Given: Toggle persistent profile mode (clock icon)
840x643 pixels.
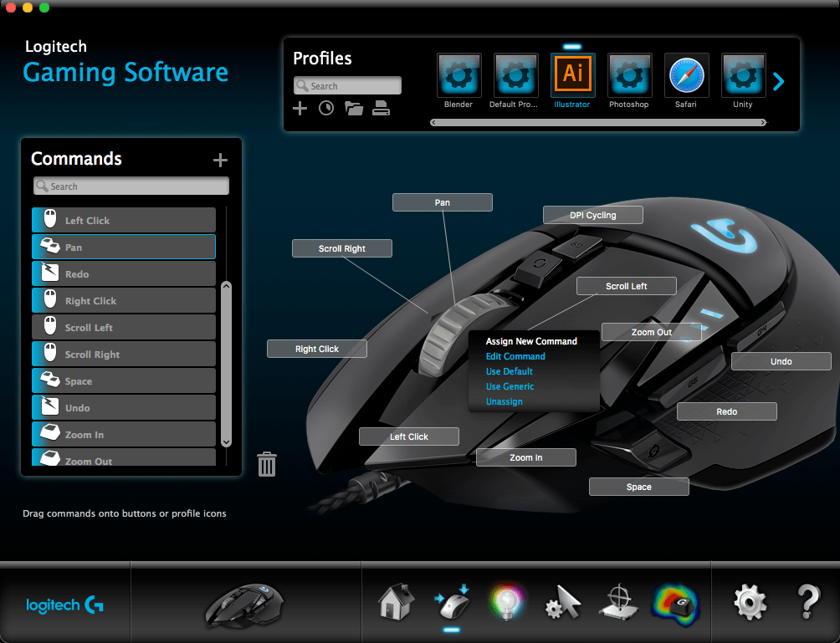Looking at the screenshot, I should (326, 108).
